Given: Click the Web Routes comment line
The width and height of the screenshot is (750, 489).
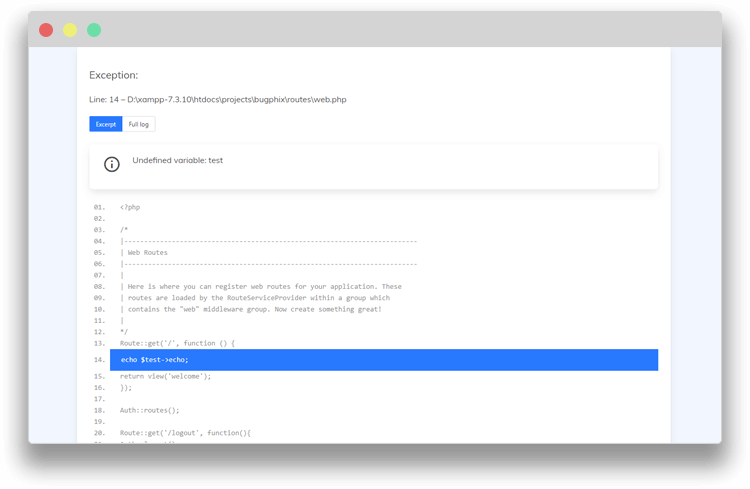Looking at the screenshot, I should 144,252.
